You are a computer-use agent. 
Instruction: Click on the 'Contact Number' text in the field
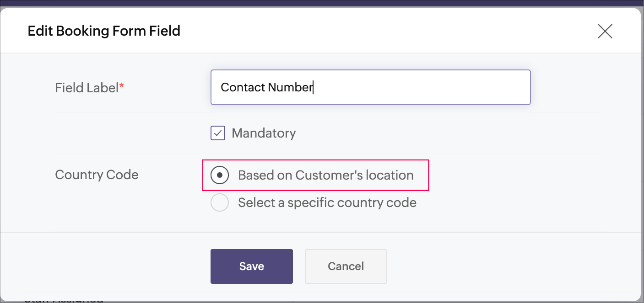[266, 87]
